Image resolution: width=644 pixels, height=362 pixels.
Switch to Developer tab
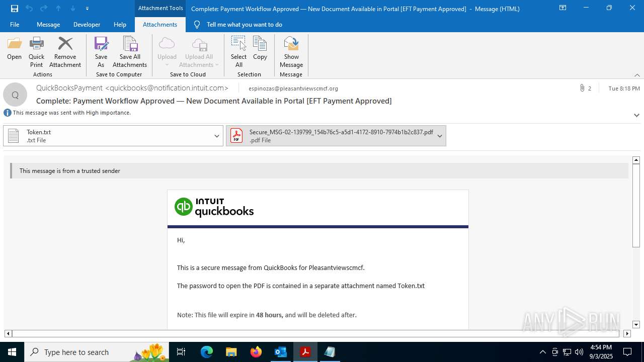(87, 25)
